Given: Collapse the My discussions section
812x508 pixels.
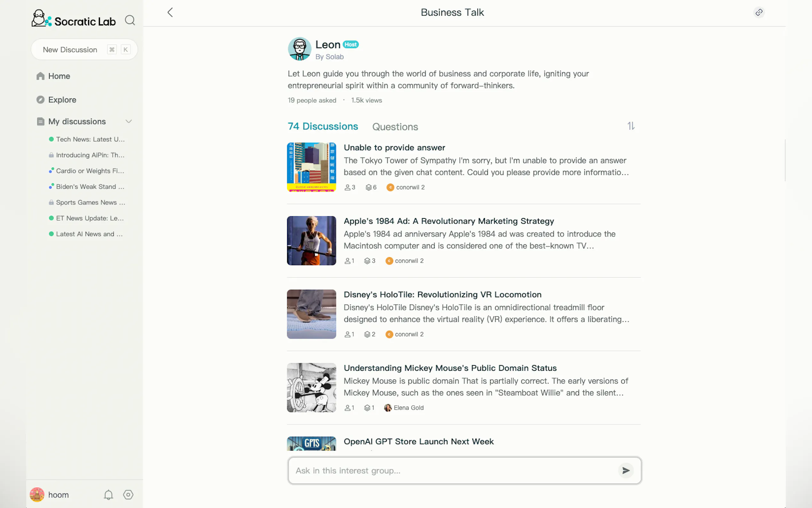Looking at the screenshot, I should tap(129, 121).
